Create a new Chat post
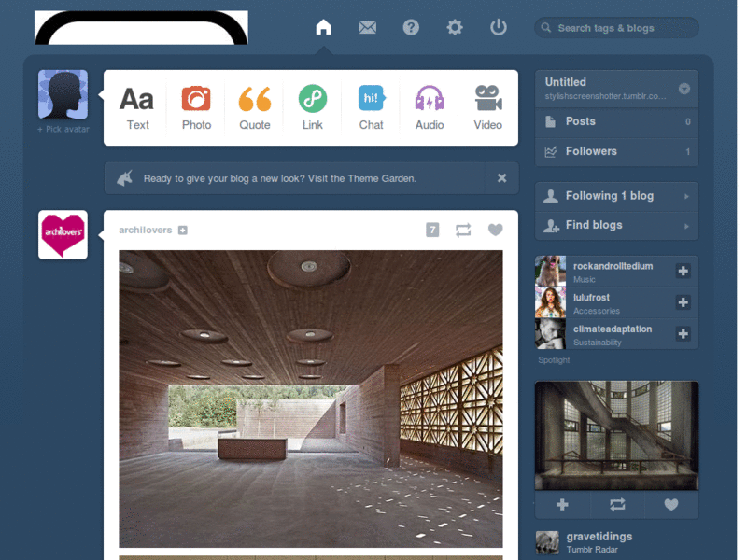 pos(371,108)
